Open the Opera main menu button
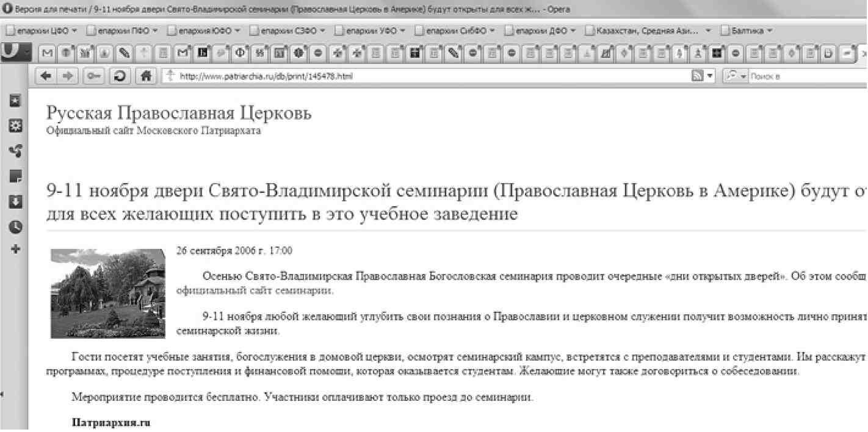 coord(15,51)
